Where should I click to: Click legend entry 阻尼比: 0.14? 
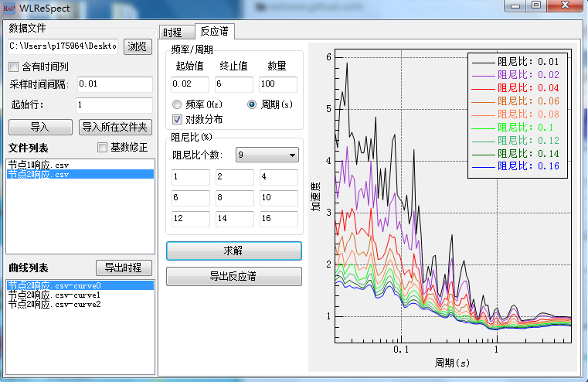(x=515, y=154)
